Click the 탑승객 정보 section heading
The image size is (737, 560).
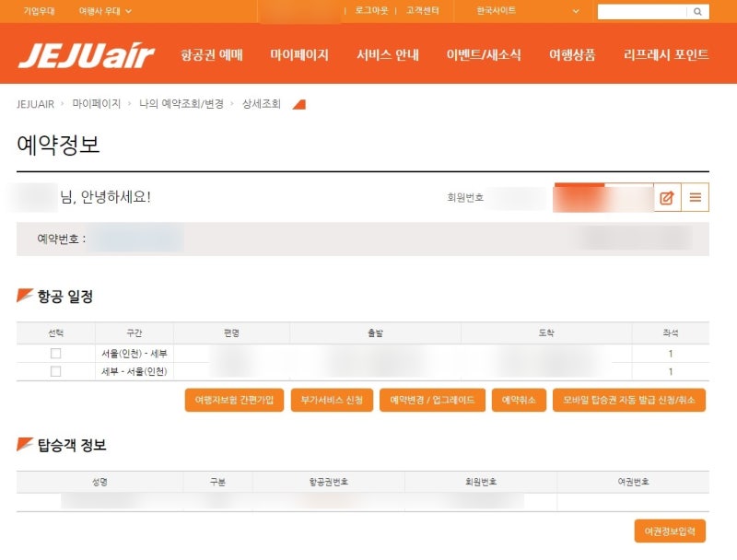[72, 445]
